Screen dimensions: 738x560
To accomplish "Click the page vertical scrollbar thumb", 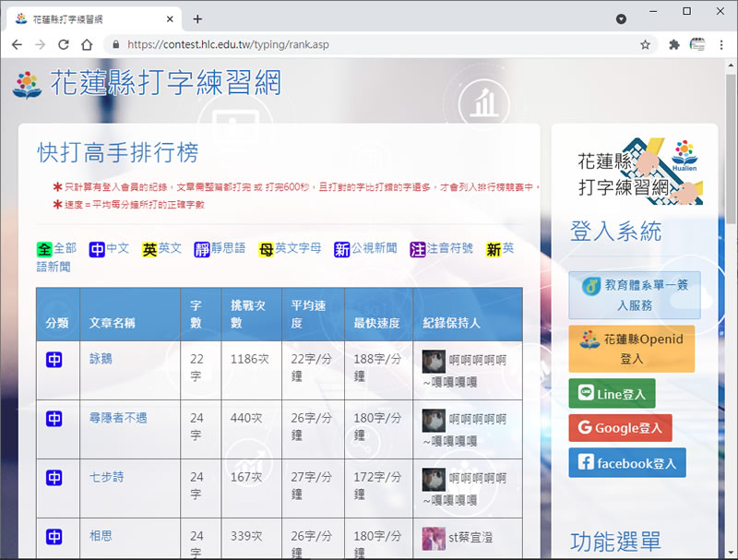I will [x=731, y=150].
